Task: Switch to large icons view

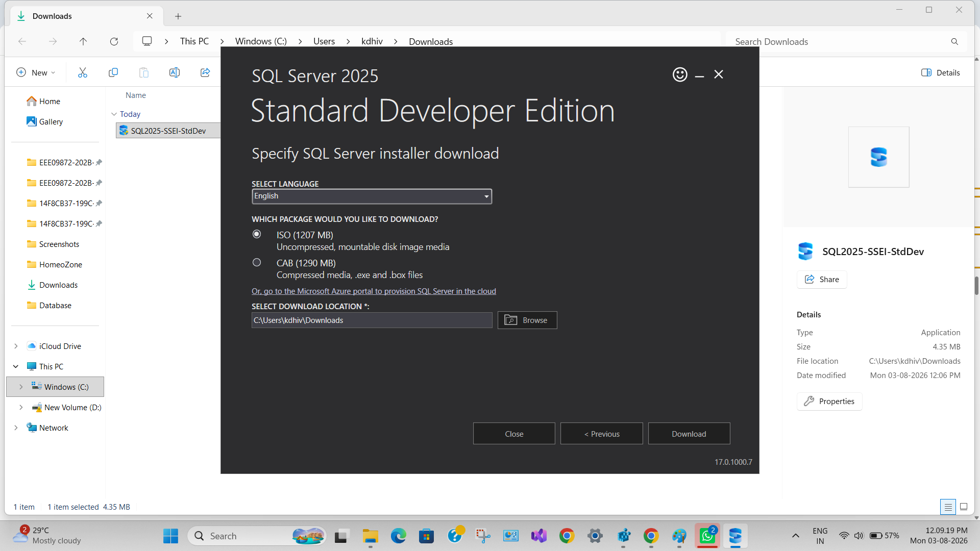Action: point(964,507)
